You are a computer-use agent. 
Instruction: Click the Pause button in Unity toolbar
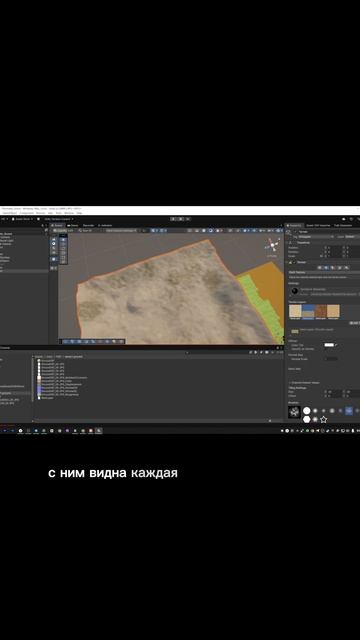(x=180, y=219)
